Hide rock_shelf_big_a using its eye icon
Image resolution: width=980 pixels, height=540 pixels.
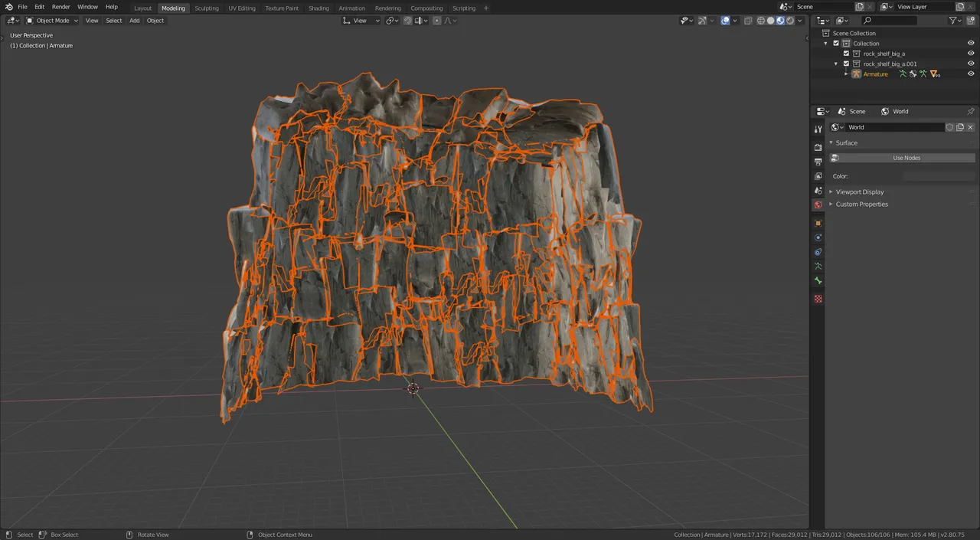point(971,54)
